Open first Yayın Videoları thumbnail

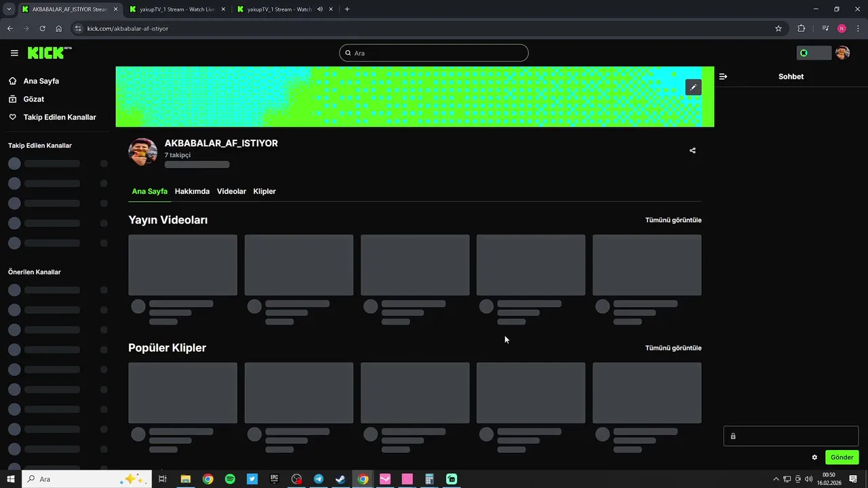[183, 265]
